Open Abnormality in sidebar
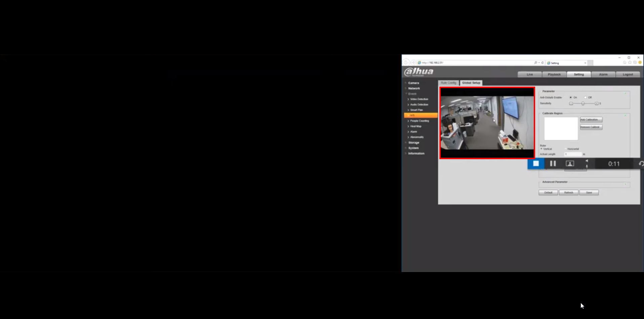The width and height of the screenshot is (644, 319). pos(417,137)
